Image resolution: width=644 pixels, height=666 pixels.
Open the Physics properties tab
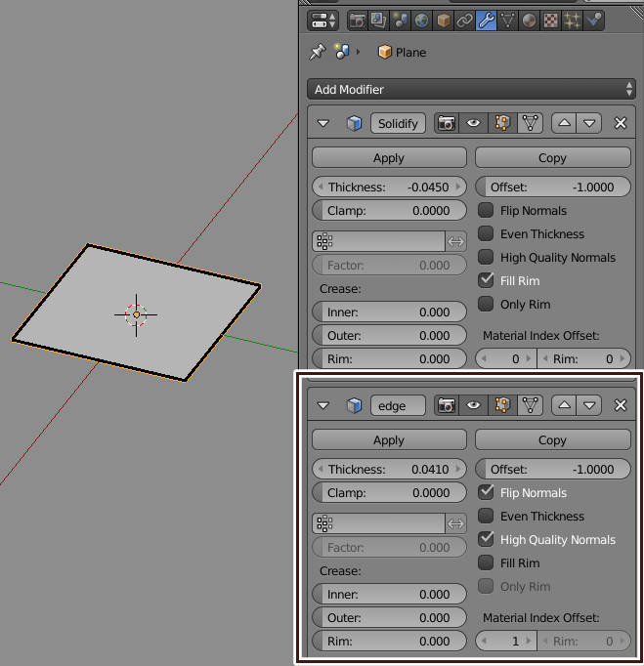[594, 21]
